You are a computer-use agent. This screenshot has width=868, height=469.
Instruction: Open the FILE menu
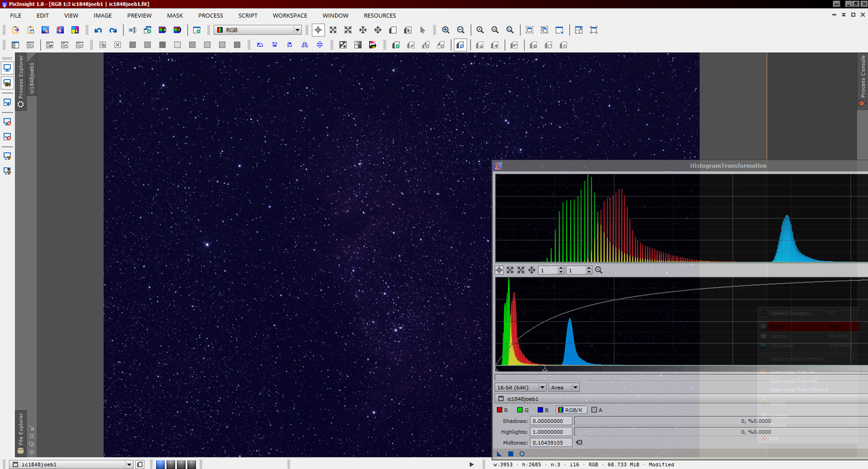15,16
